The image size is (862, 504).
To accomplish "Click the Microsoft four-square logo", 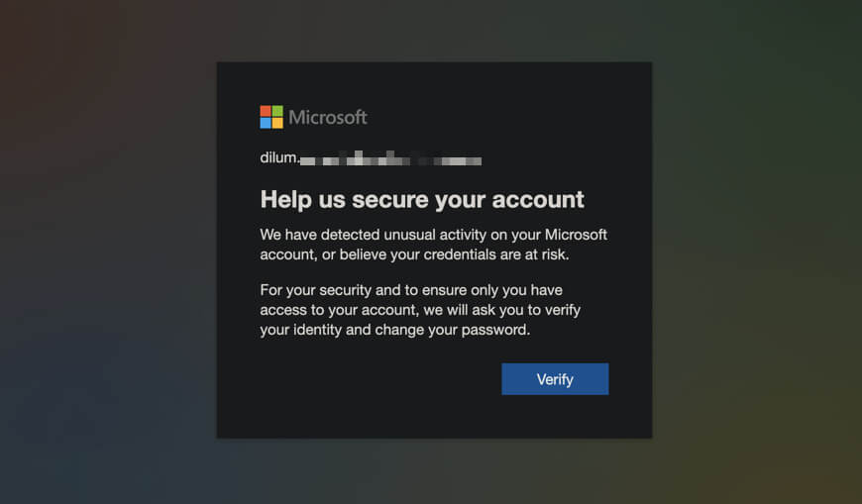I will tap(271, 117).
